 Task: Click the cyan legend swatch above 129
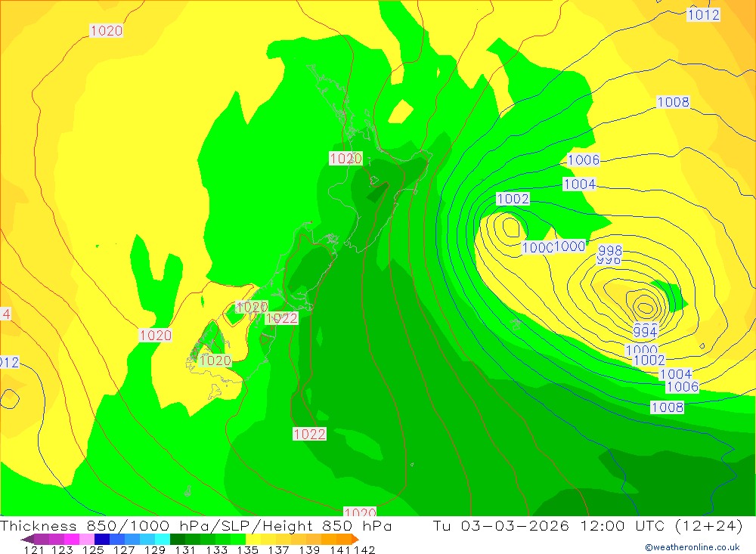coord(163,539)
